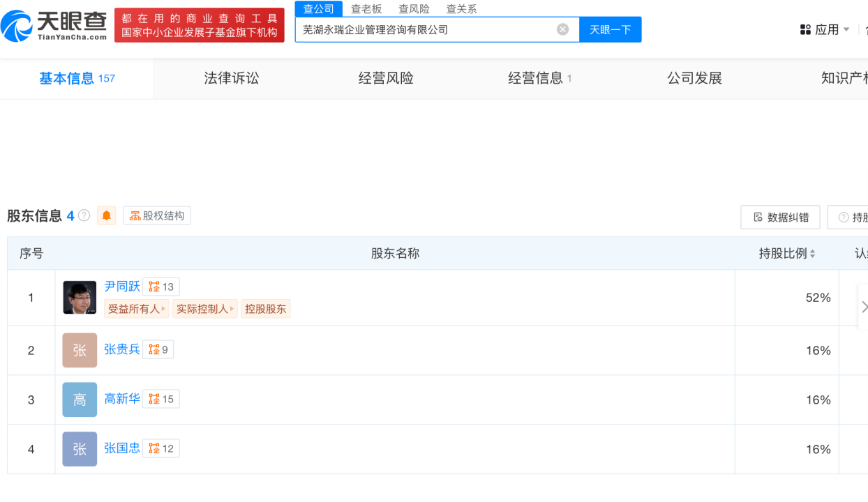This screenshot has height=502, width=868.
Task: Click the 应用 apps grid icon
Action: click(x=805, y=29)
